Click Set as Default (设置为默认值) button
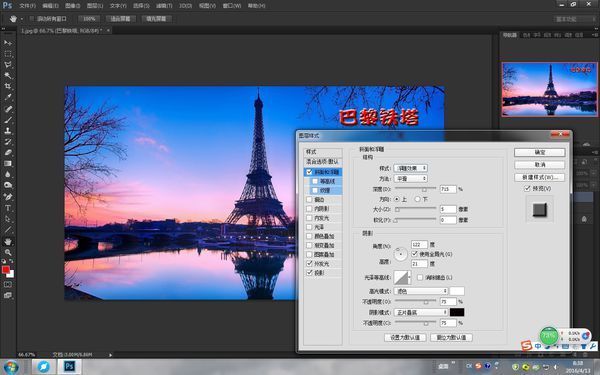 405,338
